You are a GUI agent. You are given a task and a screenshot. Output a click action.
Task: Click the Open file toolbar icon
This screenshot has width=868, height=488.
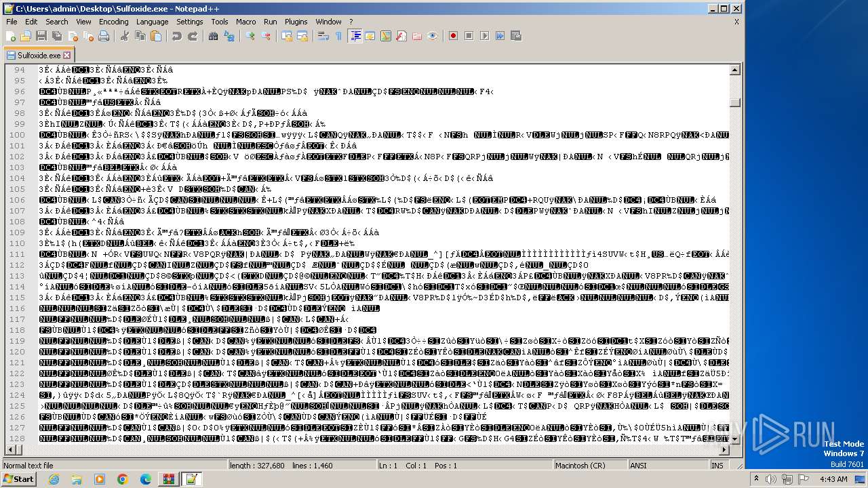point(26,36)
